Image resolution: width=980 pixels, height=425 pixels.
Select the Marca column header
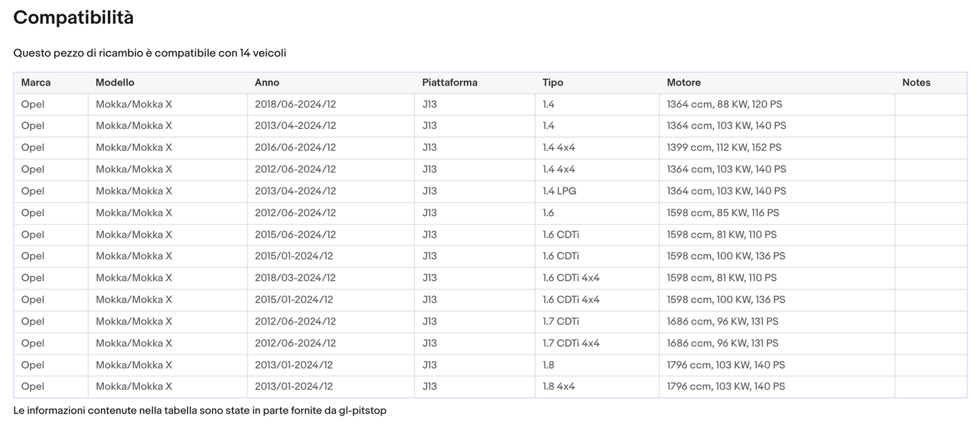pos(36,83)
